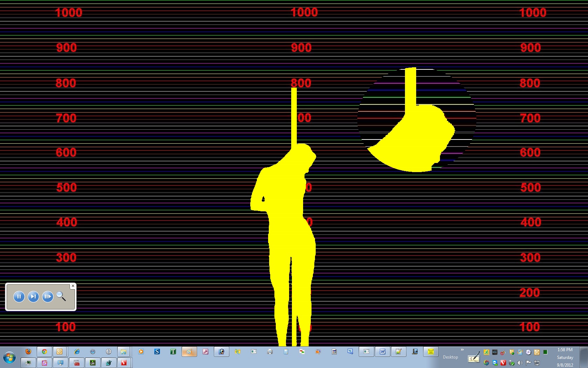This screenshot has width=588, height=368.
Task: Click the green T icon in the taskbar
Action: pos(173,352)
